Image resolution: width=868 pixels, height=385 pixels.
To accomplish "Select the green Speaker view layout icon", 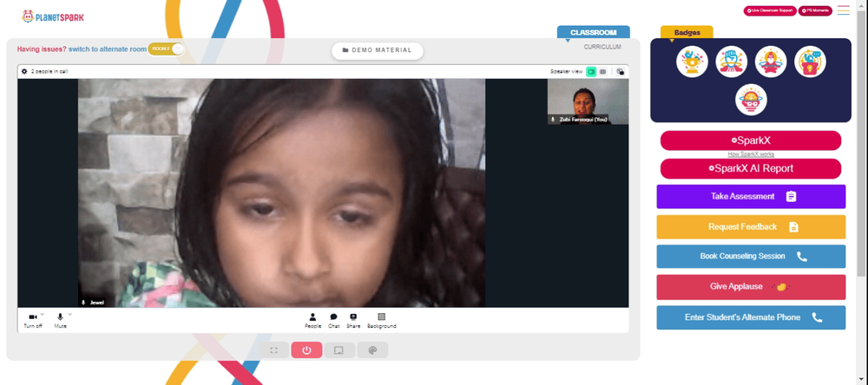I will [x=590, y=72].
